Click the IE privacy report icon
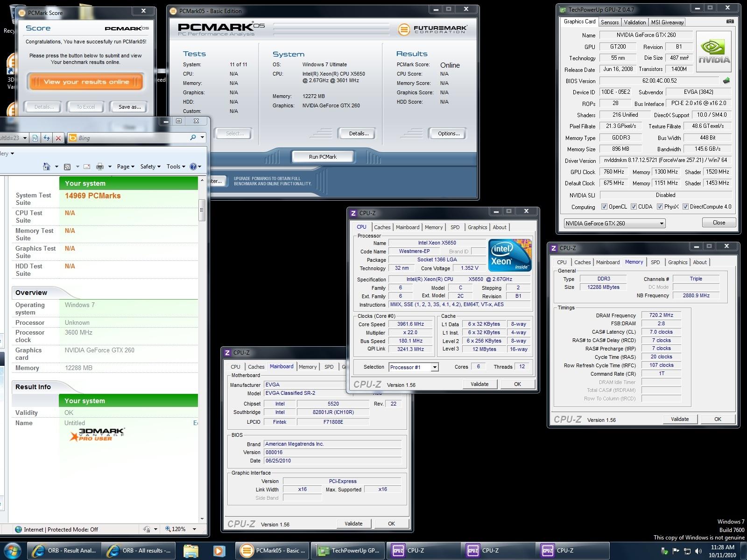This screenshot has height=560, width=747. click(147, 529)
